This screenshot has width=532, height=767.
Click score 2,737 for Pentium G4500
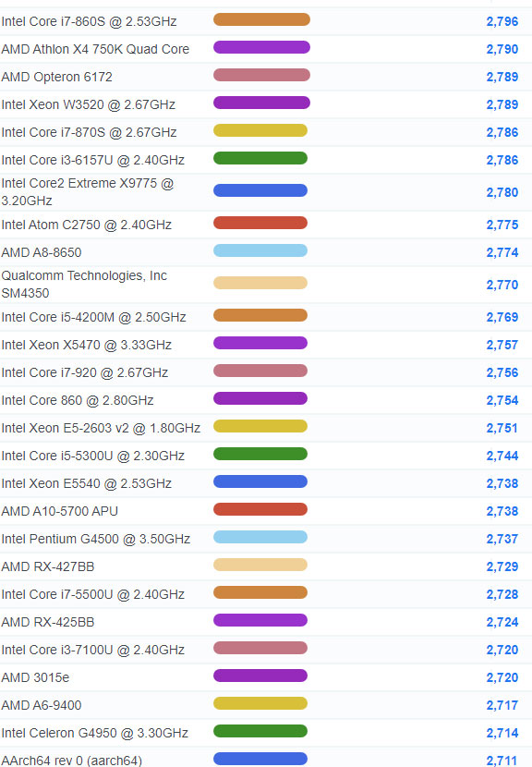click(502, 539)
